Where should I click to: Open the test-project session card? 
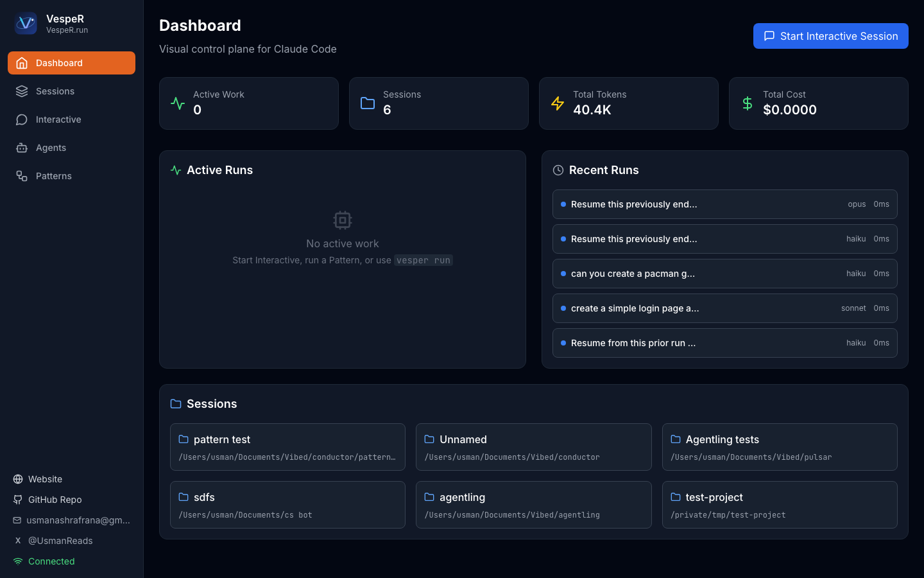780,505
